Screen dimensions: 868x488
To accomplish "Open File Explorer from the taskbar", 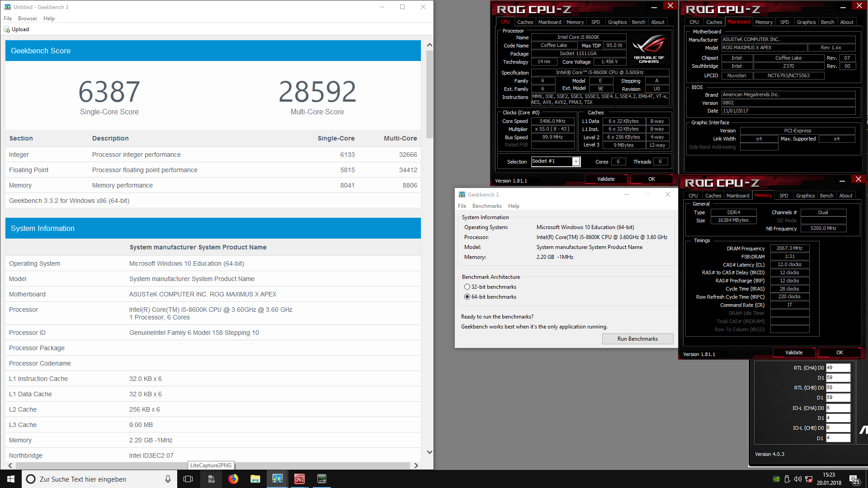I will click(x=255, y=479).
